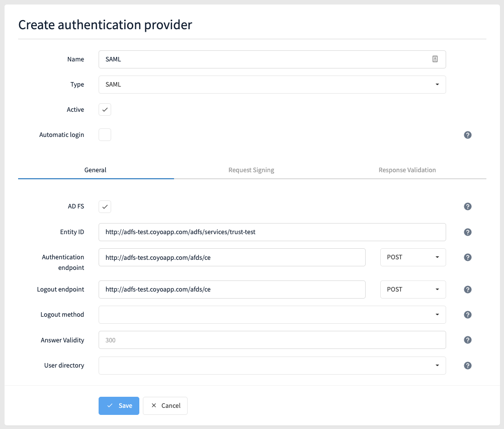Click into the Answer Validity input field
Viewport: 504px width, 429px height.
(272, 340)
